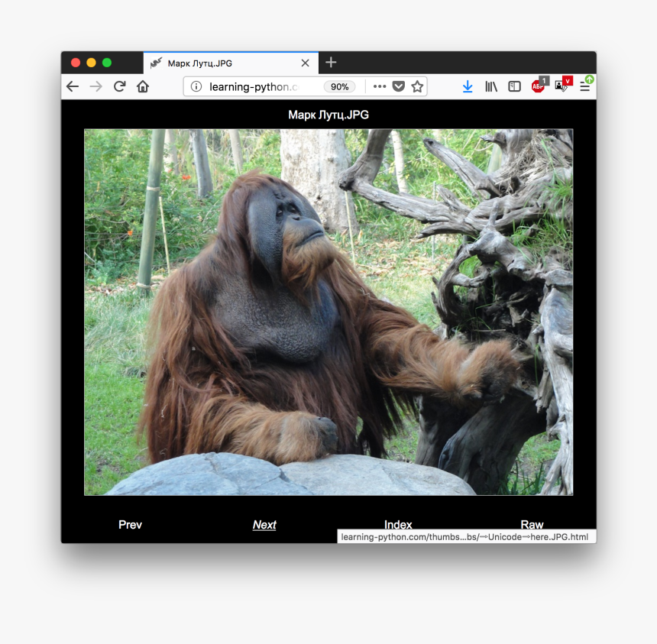Open the Firefox application menu
The image size is (657, 644).
(x=585, y=86)
